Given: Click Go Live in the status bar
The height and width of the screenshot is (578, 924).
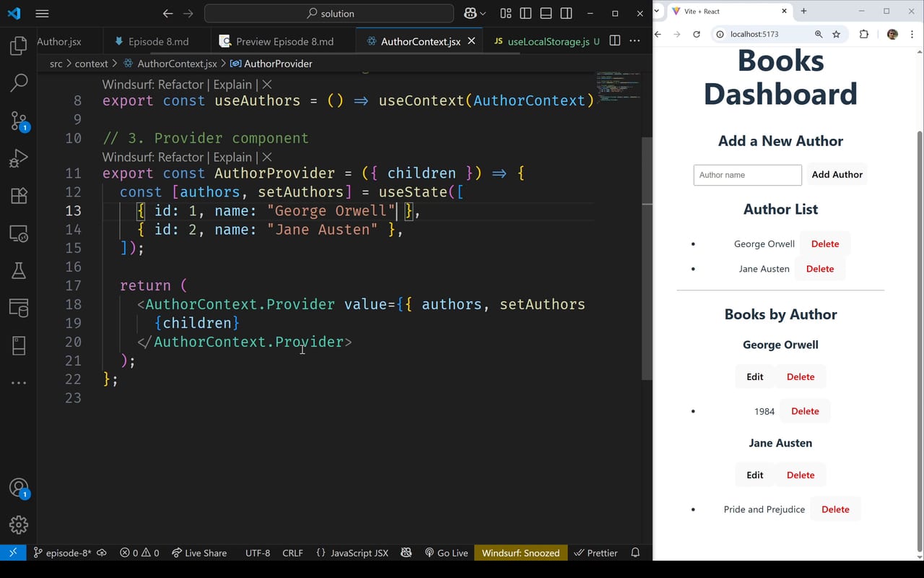Looking at the screenshot, I should pyautogui.click(x=446, y=553).
